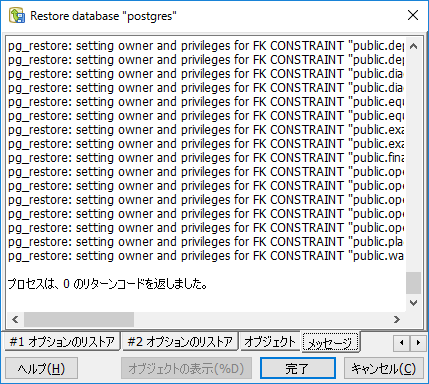The image size is (429, 384).
Task: Click the tab strip right arrow
Action: point(418,343)
